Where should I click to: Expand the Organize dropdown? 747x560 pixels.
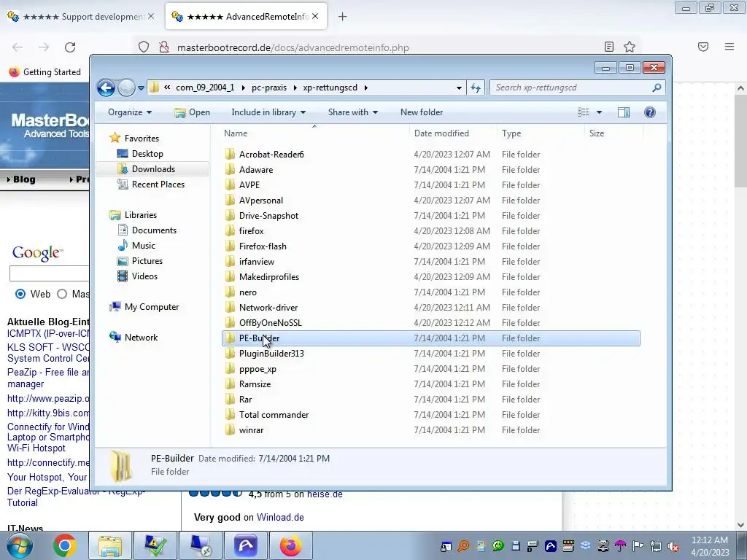(x=130, y=112)
